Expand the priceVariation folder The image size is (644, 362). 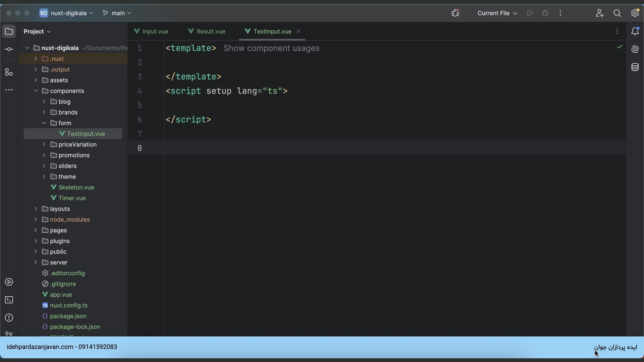tap(44, 144)
